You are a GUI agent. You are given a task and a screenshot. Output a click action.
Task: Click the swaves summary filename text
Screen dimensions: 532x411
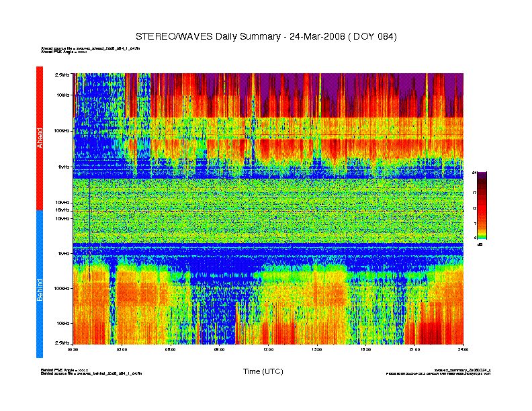[x=462, y=370]
